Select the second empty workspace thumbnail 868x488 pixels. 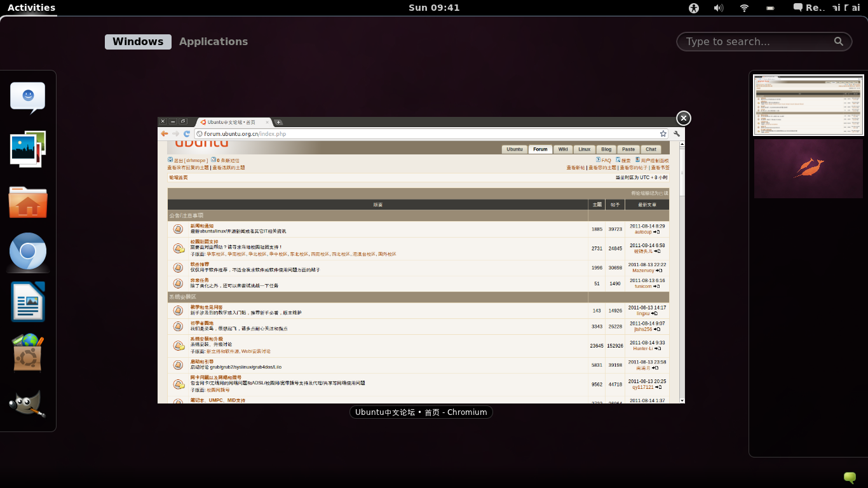coord(808,168)
